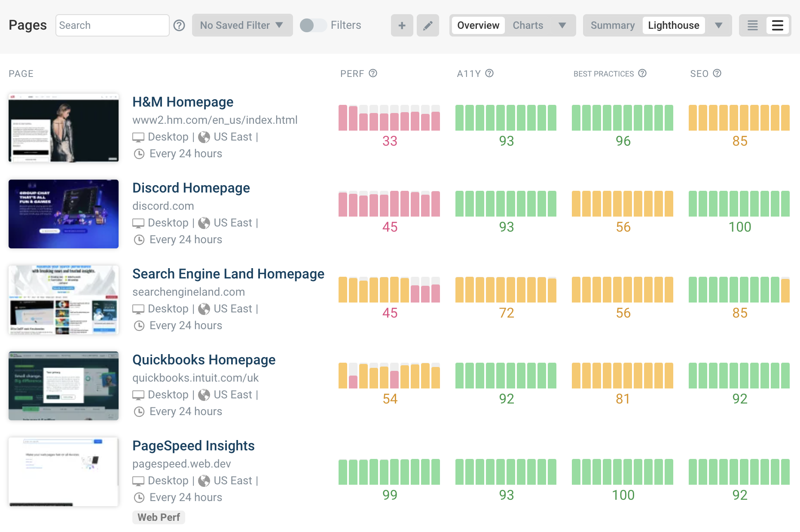Image resolution: width=800 pixels, height=532 pixels.
Task: Click the Discord Best Practices score bars
Action: coord(623,204)
